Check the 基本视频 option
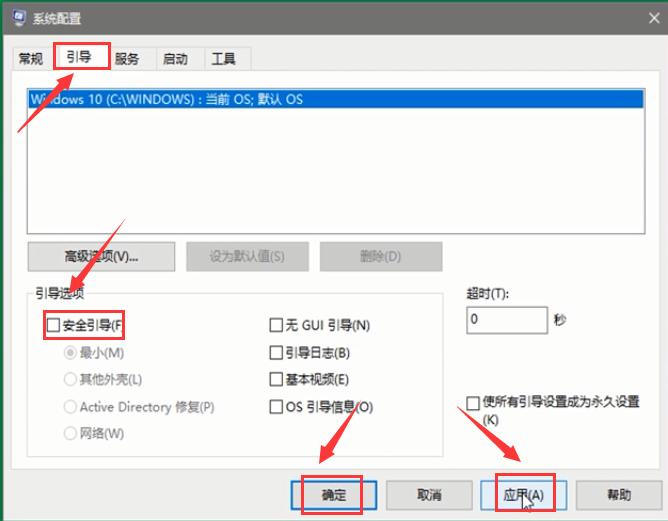The width and height of the screenshot is (668, 521). coord(277,379)
